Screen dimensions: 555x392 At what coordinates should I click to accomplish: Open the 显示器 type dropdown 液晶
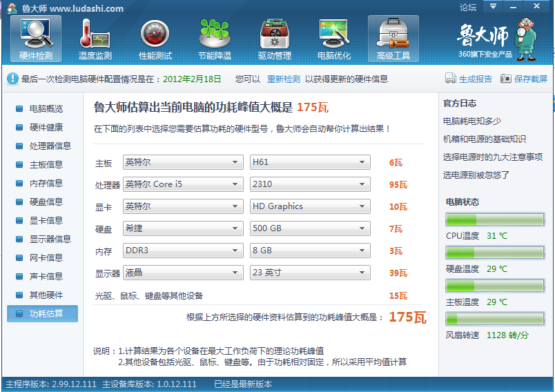pyautogui.click(x=183, y=273)
